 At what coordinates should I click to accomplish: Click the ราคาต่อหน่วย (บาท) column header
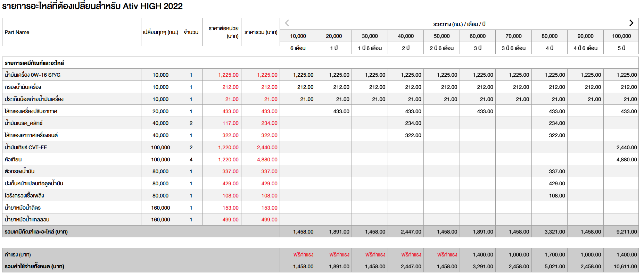pyautogui.click(x=223, y=32)
